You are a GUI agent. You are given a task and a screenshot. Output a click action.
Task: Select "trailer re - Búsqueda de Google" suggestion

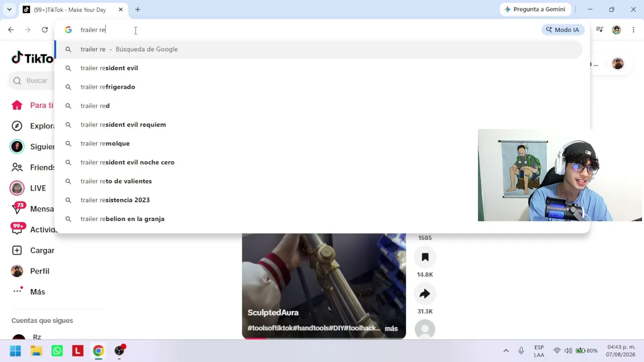point(318,49)
